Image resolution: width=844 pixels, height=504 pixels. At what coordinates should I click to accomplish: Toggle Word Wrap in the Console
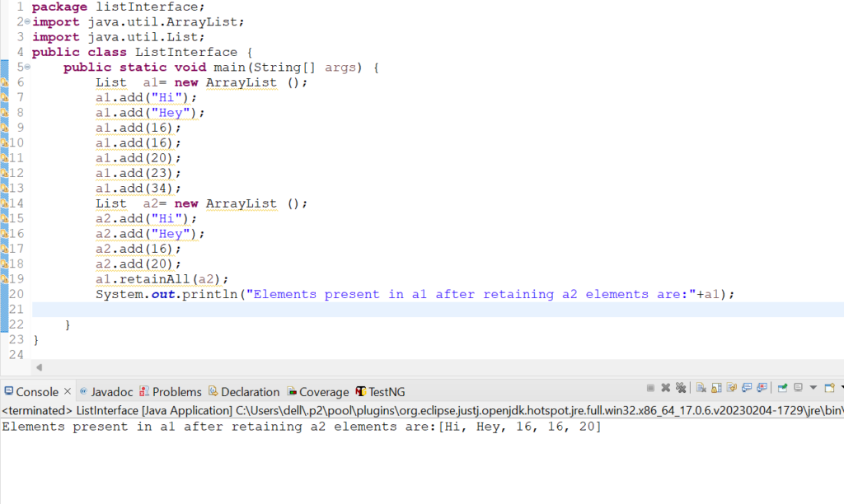coord(732,388)
